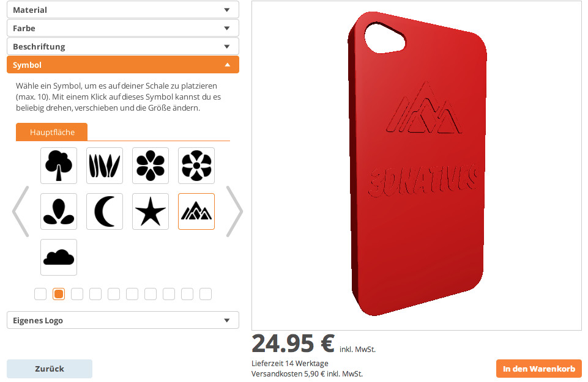This screenshot has height=382, width=588.
Task: Click the Zurück button
Action: coord(50,369)
